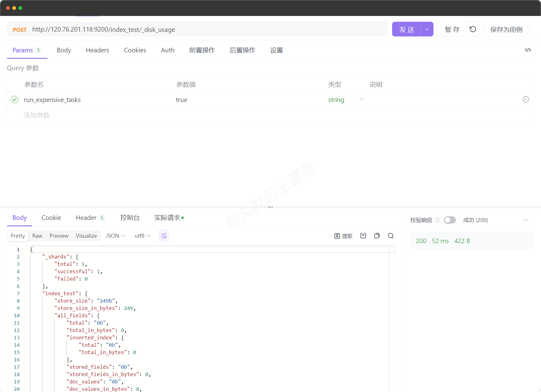Open the 后置操作 tab
541x392 pixels.
click(x=242, y=50)
